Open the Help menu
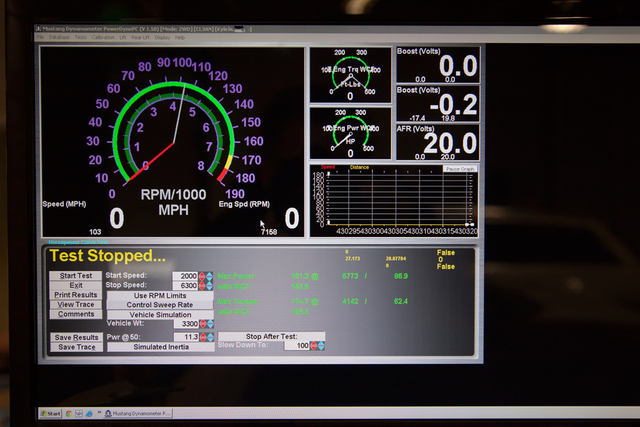Screen dimensions: 640x427 point(180,37)
